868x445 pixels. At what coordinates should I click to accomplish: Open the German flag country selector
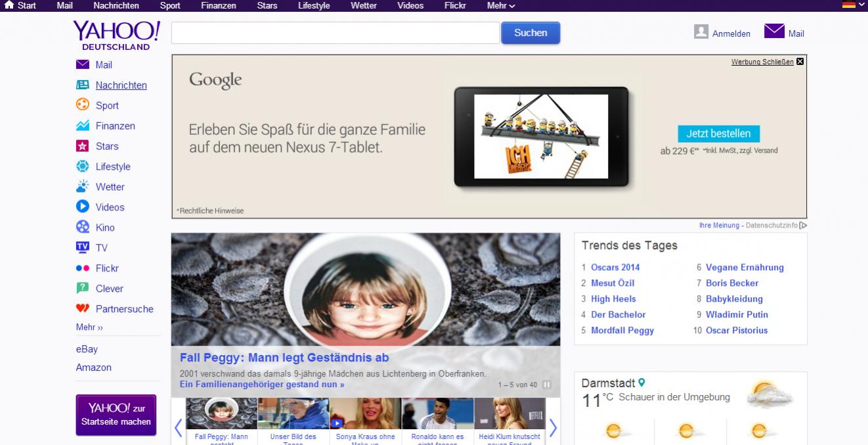854,5
